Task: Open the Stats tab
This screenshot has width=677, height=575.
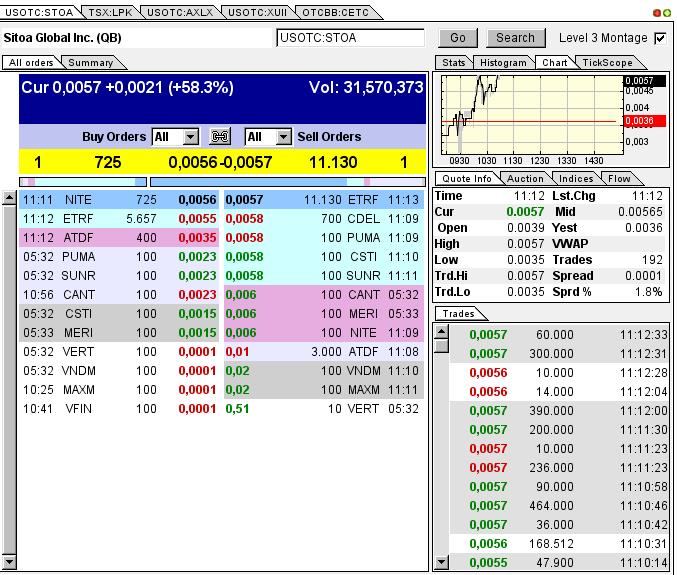Action: click(454, 63)
